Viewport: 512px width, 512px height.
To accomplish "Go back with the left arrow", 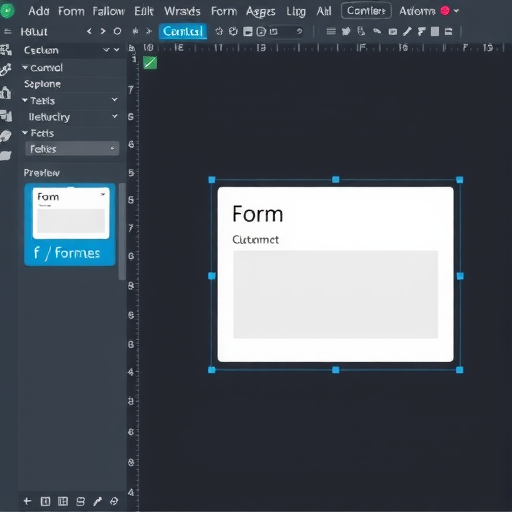I will [89, 31].
